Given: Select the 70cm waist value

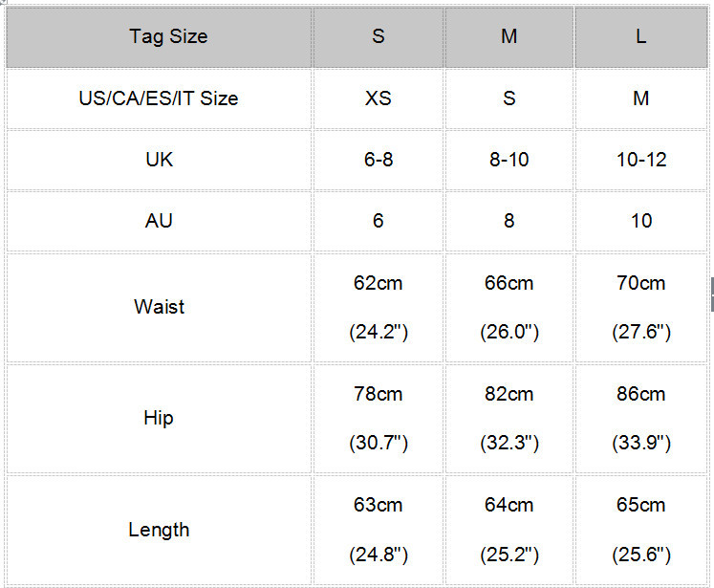Looking at the screenshot, I should point(641,283).
